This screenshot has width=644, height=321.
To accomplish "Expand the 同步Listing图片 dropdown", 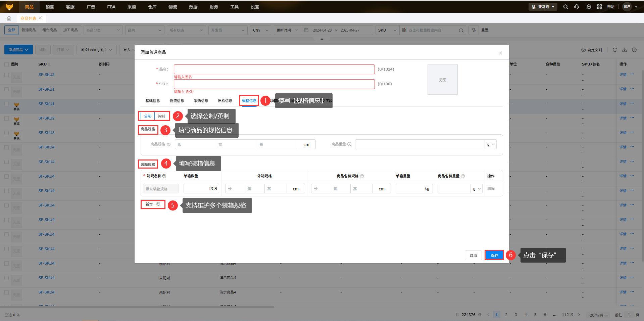I will coord(96,50).
